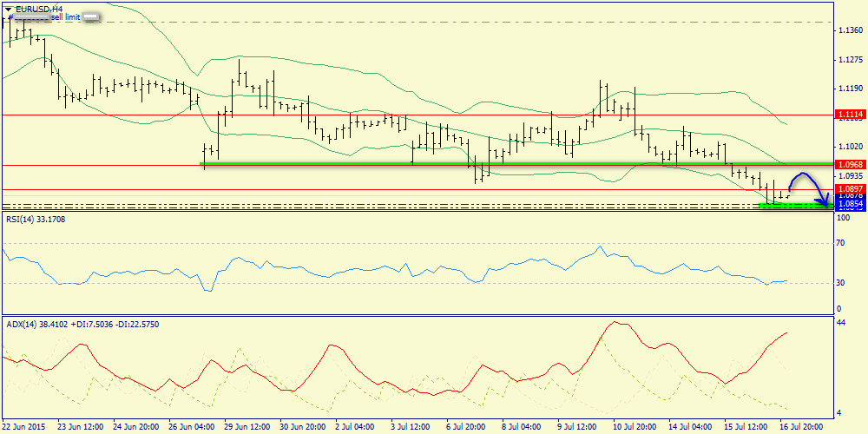Select the 70 level on the RSI scale

[x=842, y=243]
